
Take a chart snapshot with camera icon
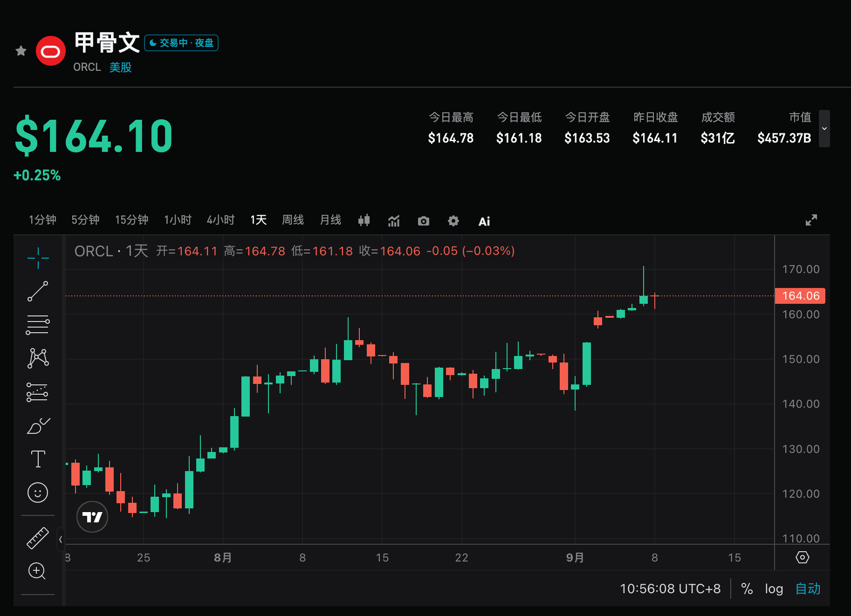[x=424, y=221]
